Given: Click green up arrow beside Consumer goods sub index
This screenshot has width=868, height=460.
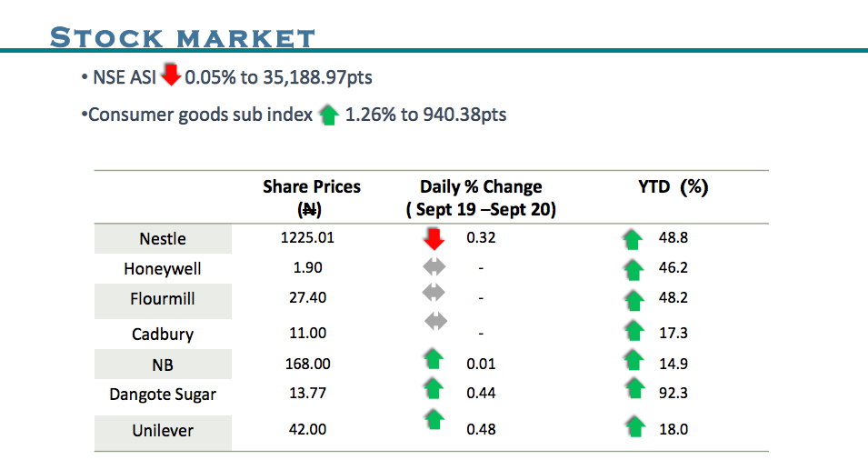Looking at the screenshot, I should tap(329, 115).
